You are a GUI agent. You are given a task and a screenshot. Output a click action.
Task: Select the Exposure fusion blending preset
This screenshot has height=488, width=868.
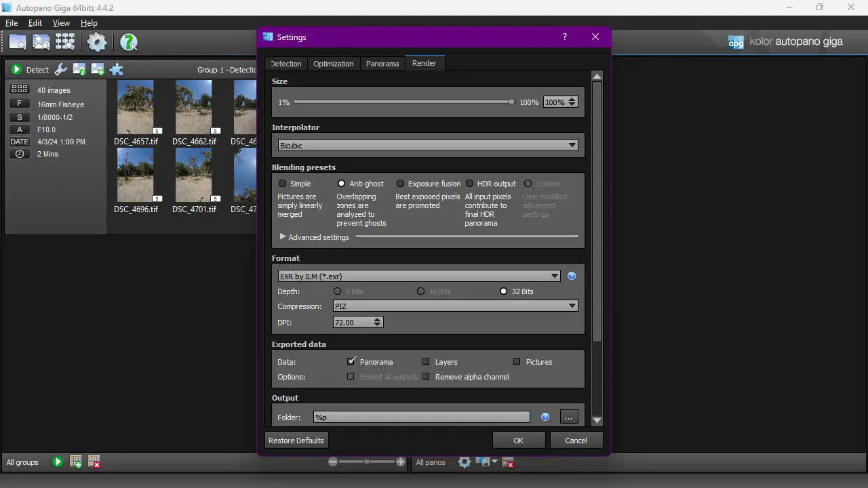[x=400, y=184]
